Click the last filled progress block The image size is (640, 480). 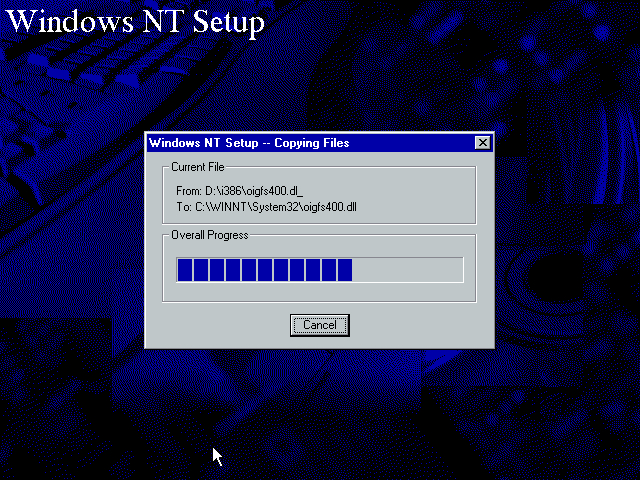pyautogui.click(x=344, y=270)
